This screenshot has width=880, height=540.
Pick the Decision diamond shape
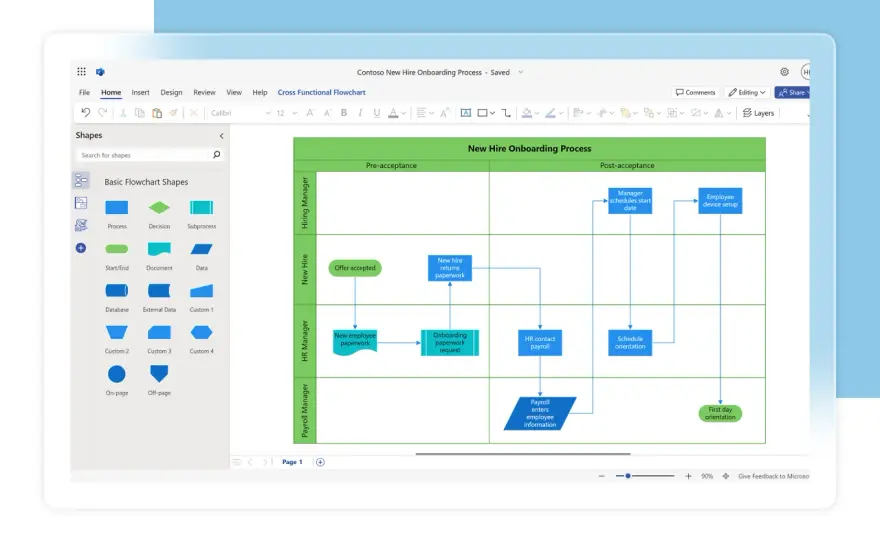pyautogui.click(x=159, y=208)
